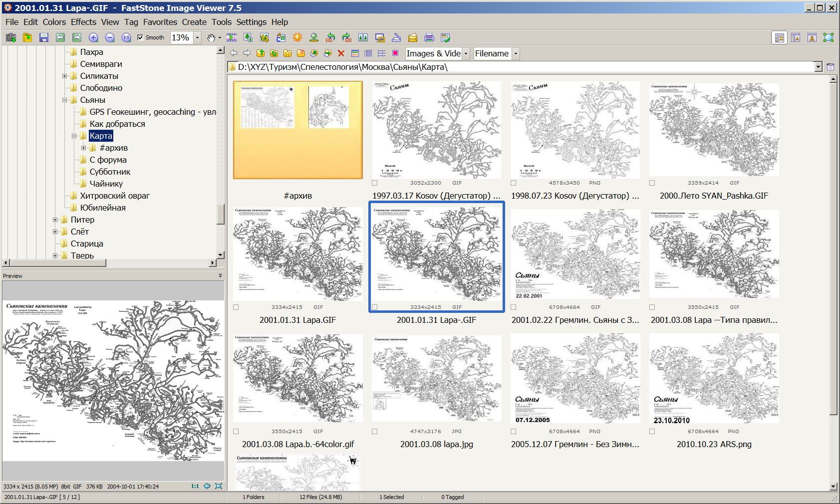The width and height of the screenshot is (840, 504).
Task: Tick the checkbox for 2010.10.23 ARS.png
Action: [652, 432]
